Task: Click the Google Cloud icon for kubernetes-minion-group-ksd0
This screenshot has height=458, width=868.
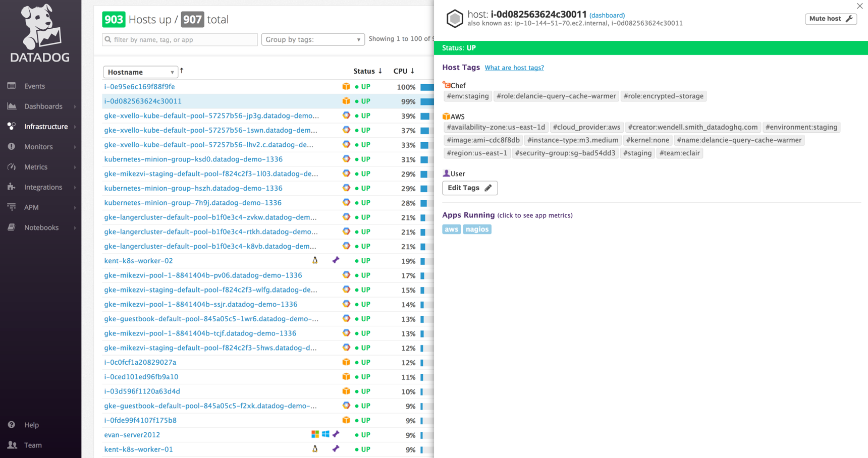Action: (346, 159)
